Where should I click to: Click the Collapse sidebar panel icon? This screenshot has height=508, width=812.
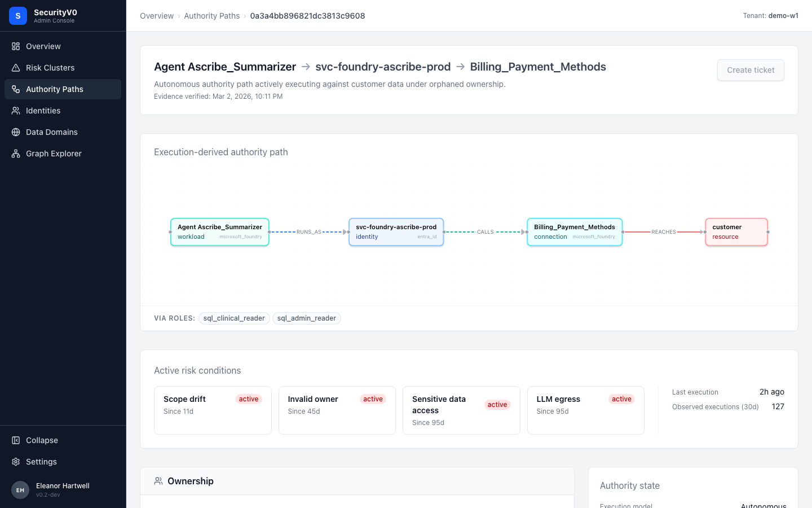coord(16,440)
